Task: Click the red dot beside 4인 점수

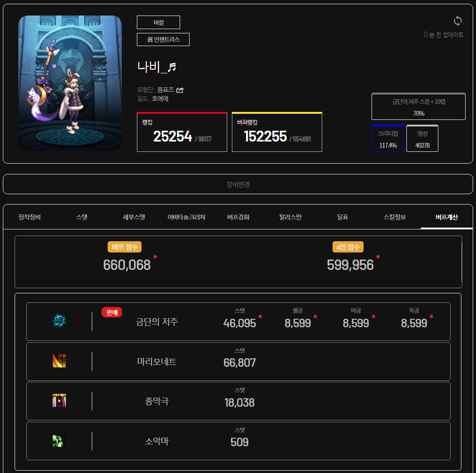Action: pos(378,257)
